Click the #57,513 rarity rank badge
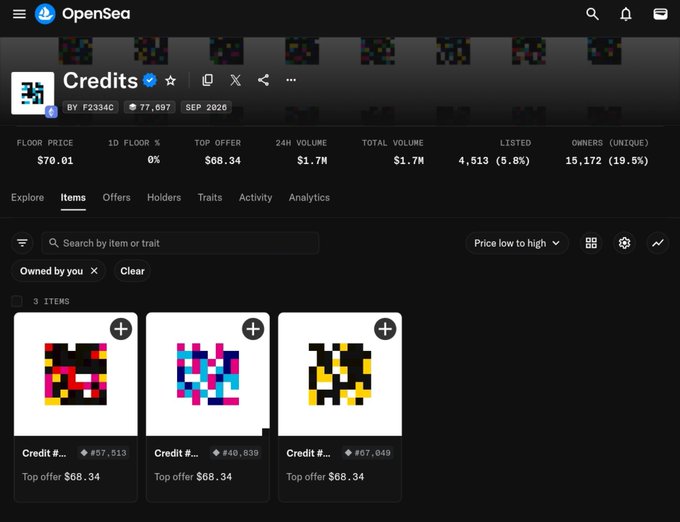This screenshot has width=680, height=522. [x=104, y=453]
